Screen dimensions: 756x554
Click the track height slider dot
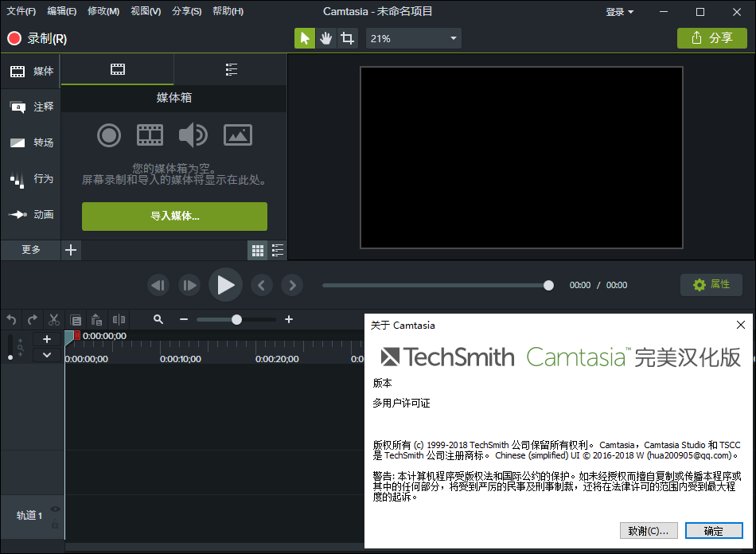10,357
